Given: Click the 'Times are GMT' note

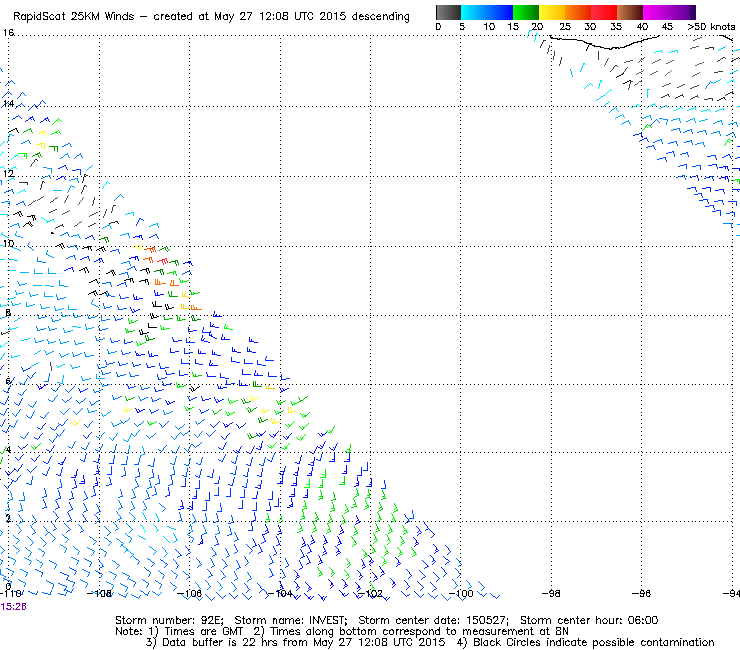Looking at the screenshot, I should tap(203, 632).
